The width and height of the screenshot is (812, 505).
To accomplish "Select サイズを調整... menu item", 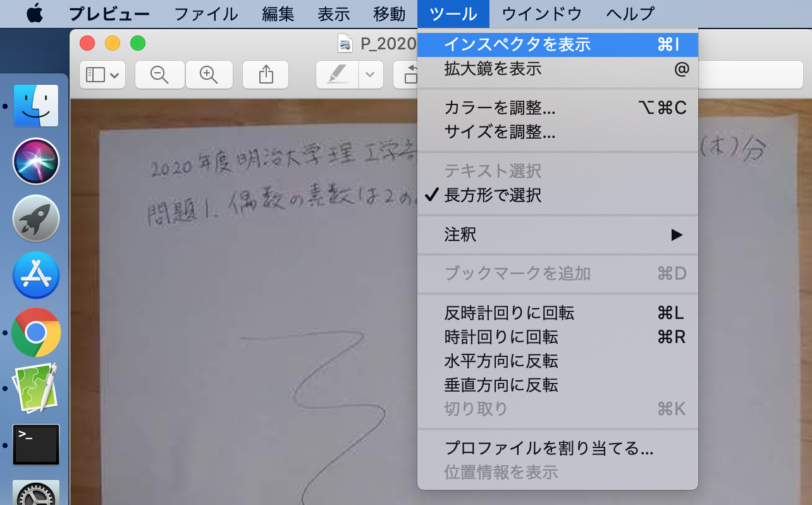I will (558, 132).
